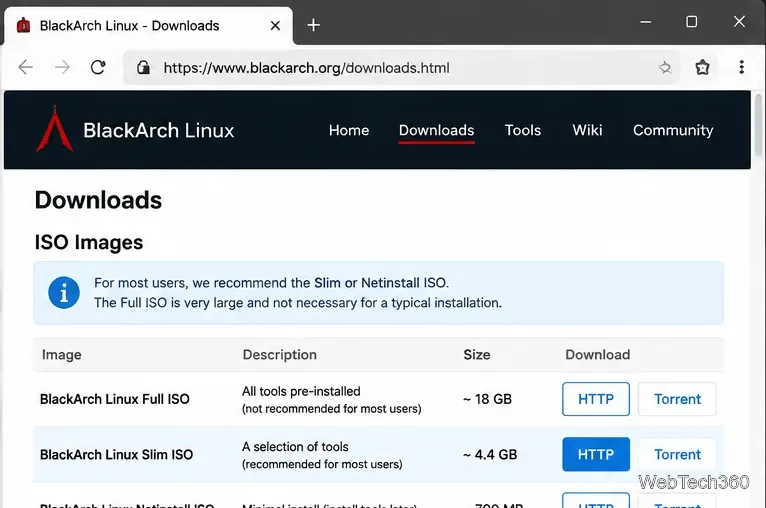Screen dimensions: 766x508
Task: Click the Description column header
Action: point(279,355)
